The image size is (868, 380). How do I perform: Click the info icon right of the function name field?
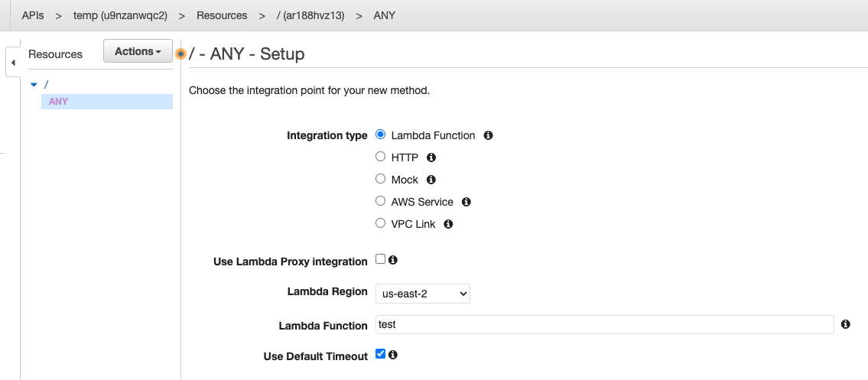(x=845, y=324)
